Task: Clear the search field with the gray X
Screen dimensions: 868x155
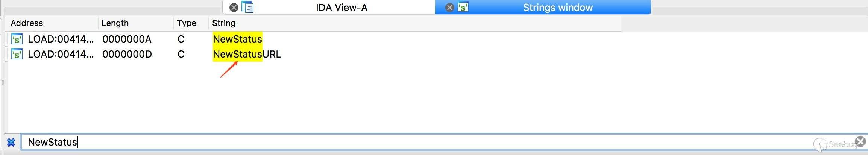Action: 860,141
